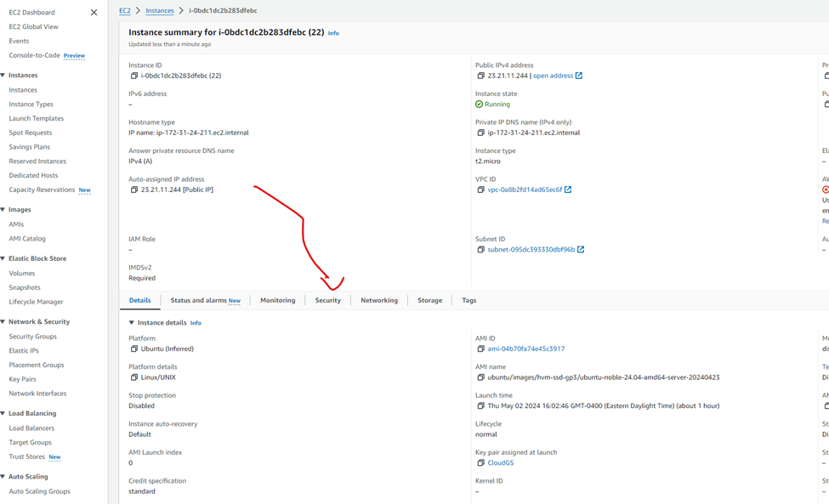829x504 pixels.
Task: Open AMI Catalog page
Action: coord(27,238)
